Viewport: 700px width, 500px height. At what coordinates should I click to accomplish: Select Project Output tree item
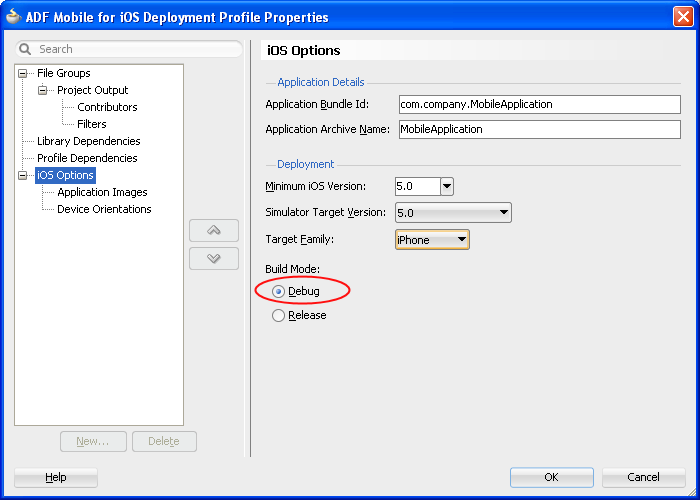(92, 90)
